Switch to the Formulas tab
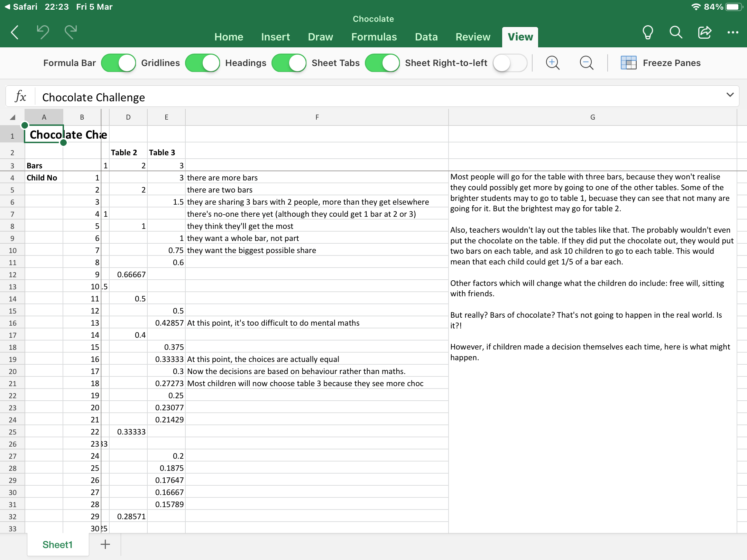This screenshot has width=747, height=560. tap(374, 37)
